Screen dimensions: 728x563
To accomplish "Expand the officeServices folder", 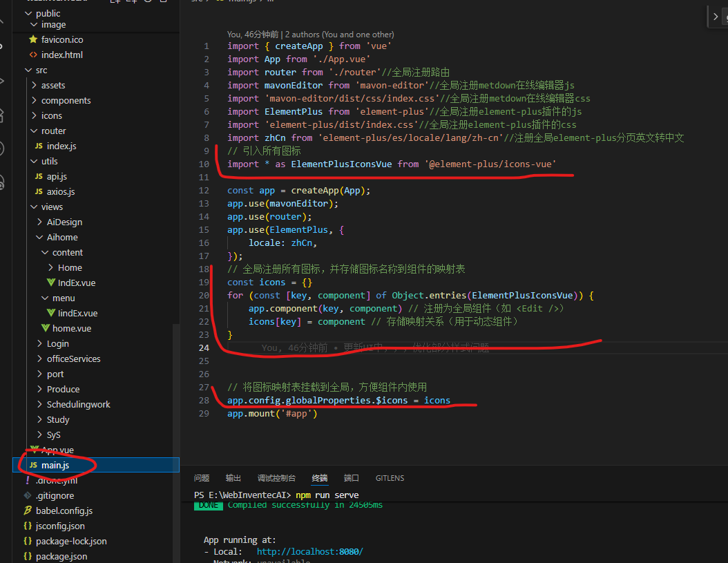I will coord(39,359).
